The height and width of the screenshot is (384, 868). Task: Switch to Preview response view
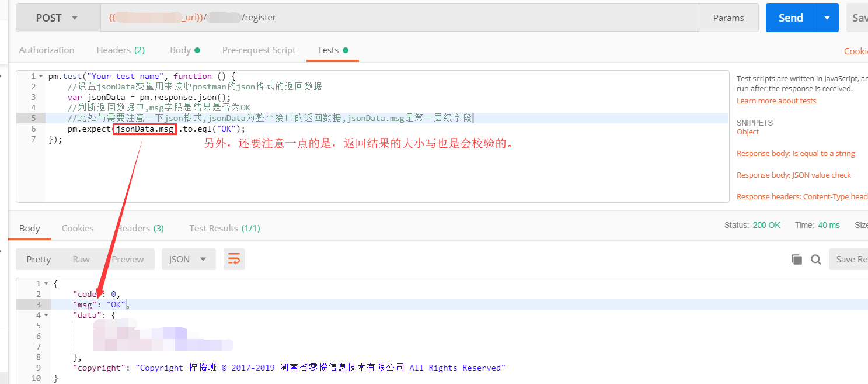[x=127, y=260]
